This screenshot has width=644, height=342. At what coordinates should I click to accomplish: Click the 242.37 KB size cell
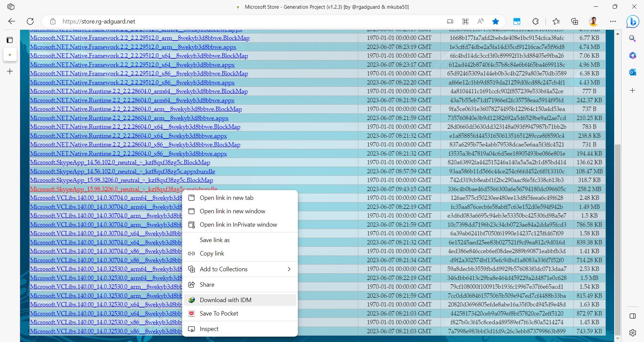pyautogui.click(x=589, y=100)
